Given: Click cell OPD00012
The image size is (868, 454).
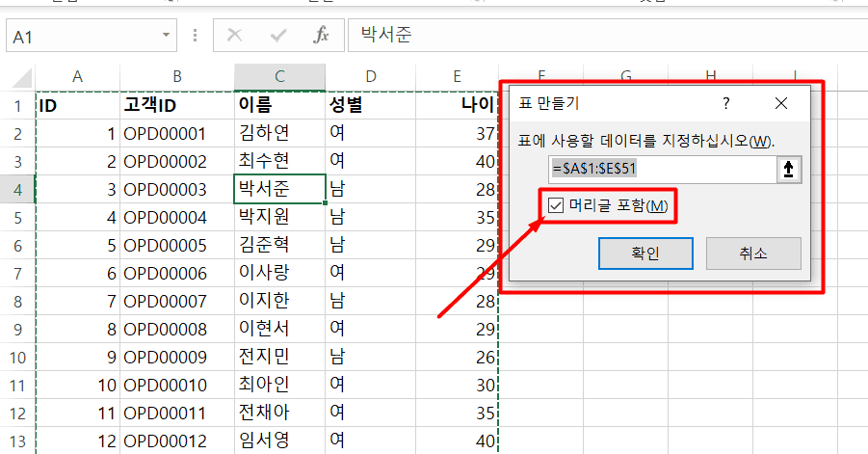Looking at the screenshot, I should [177, 441].
